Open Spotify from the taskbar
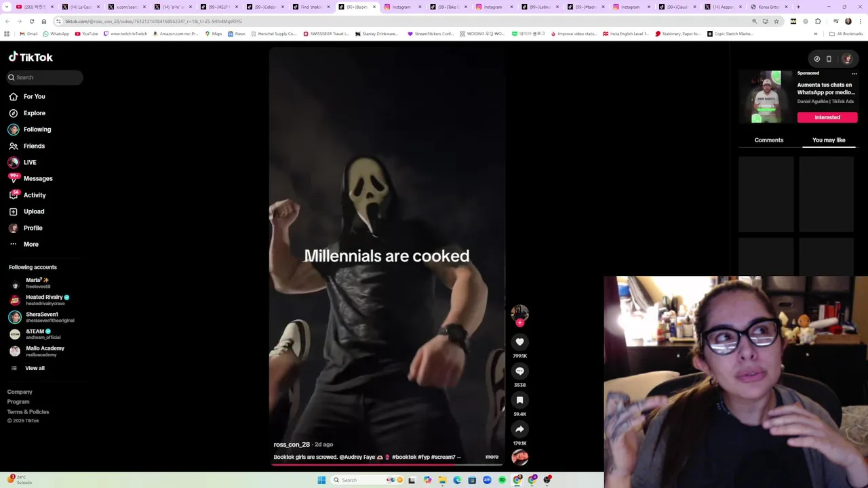Screen dimensions: 868x488 click(502, 480)
